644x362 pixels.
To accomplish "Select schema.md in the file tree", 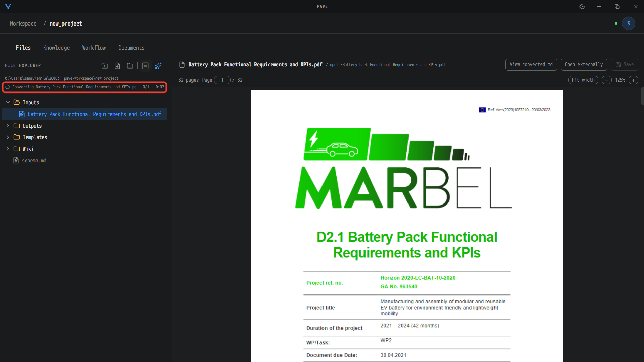I will pyautogui.click(x=34, y=161).
